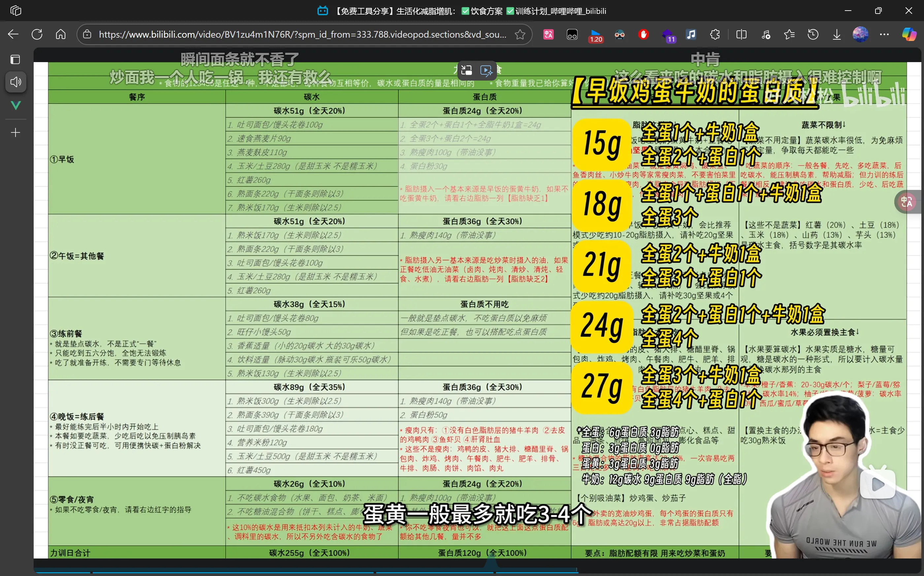This screenshot has height=576, width=924.
Task: Click the "蛋白粉30g" cell
Action: pyautogui.click(x=484, y=166)
